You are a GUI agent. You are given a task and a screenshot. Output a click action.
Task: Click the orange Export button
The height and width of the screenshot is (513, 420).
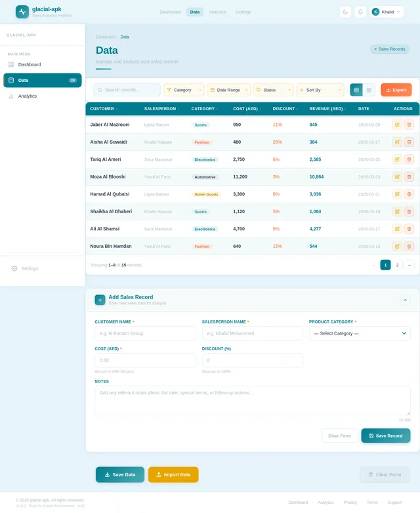coord(396,90)
